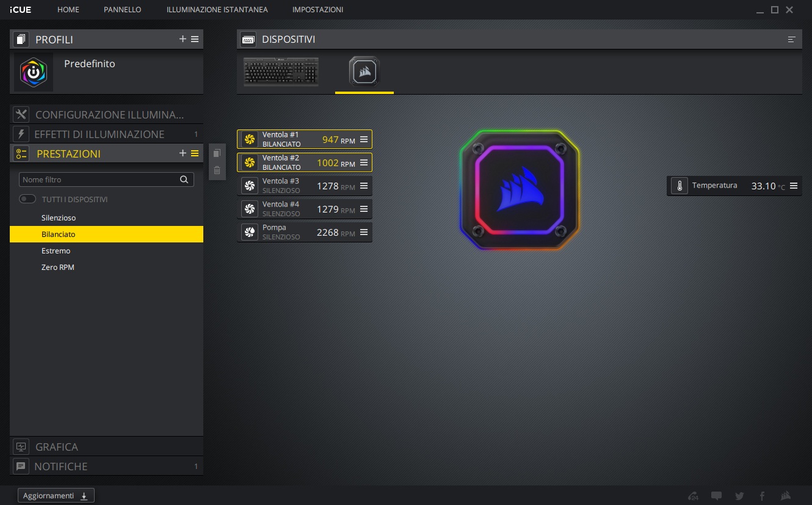Expand the NOTIFICHE section
Image resolution: width=812 pixels, height=505 pixels.
coord(106,467)
